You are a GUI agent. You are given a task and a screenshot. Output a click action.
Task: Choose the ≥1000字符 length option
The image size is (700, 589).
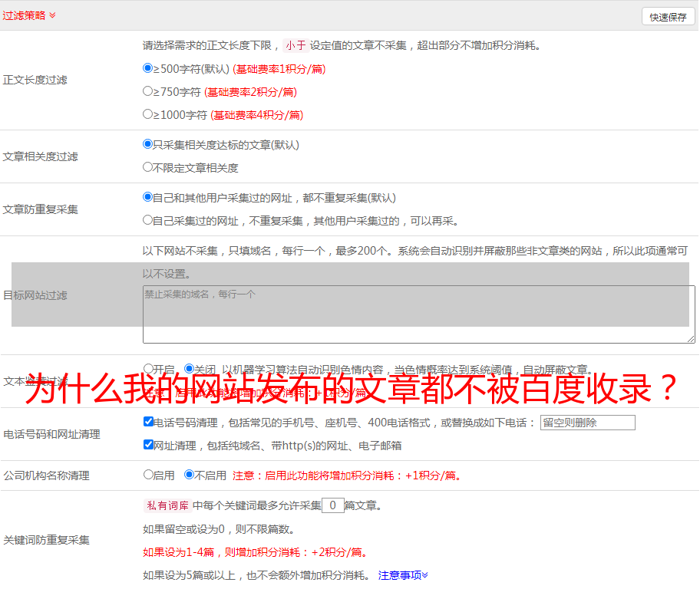pos(148,114)
